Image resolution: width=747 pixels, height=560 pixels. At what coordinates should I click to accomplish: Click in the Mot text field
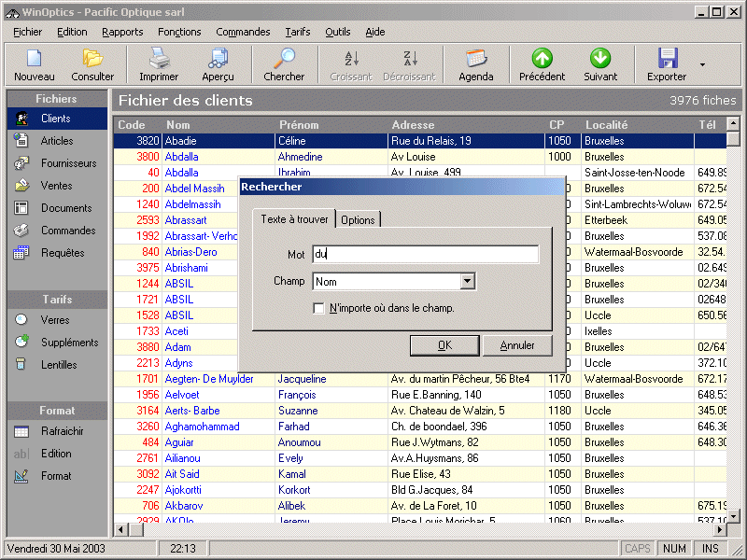click(425, 255)
